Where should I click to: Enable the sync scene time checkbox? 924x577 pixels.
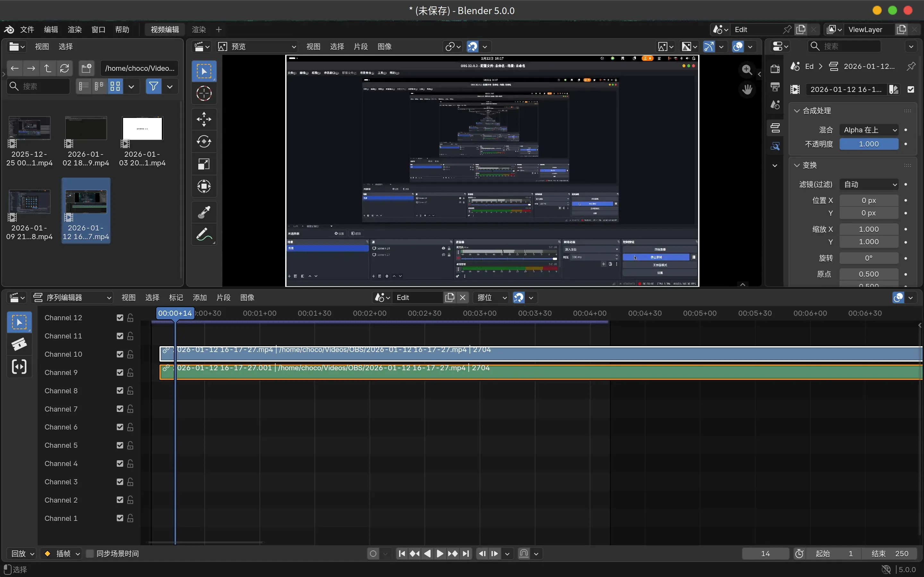pyautogui.click(x=90, y=553)
